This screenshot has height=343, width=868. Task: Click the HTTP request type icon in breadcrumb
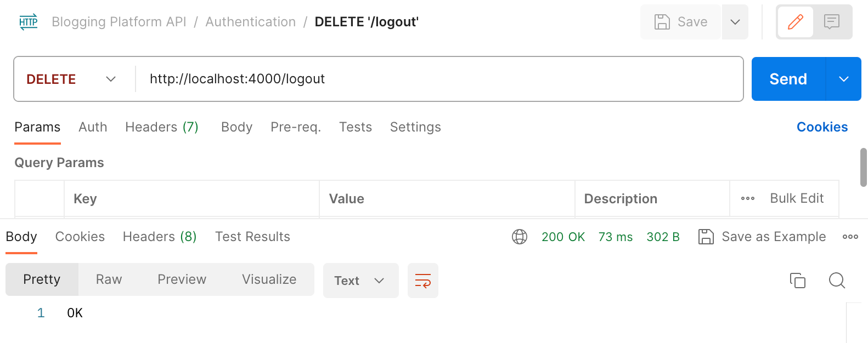point(27,22)
